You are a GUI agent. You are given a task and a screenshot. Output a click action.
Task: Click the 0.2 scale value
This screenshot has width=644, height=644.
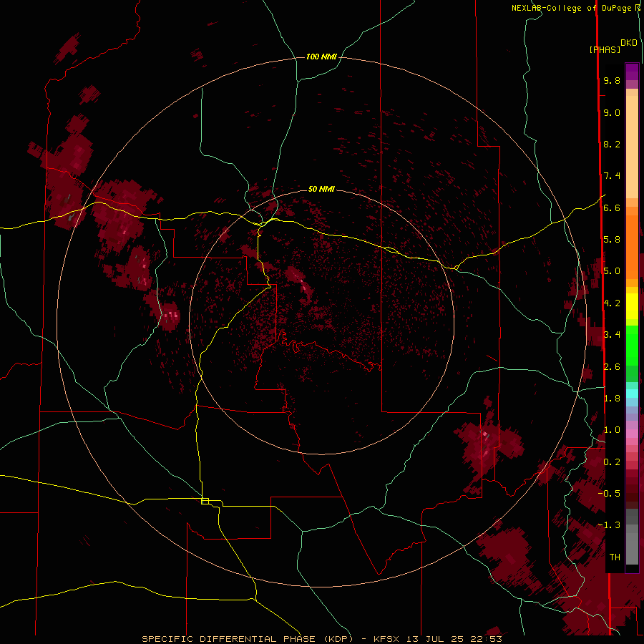coord(612,462)
